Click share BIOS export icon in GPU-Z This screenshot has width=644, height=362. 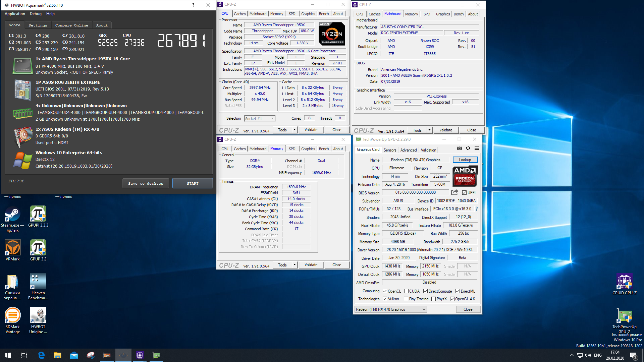point(454,192)
